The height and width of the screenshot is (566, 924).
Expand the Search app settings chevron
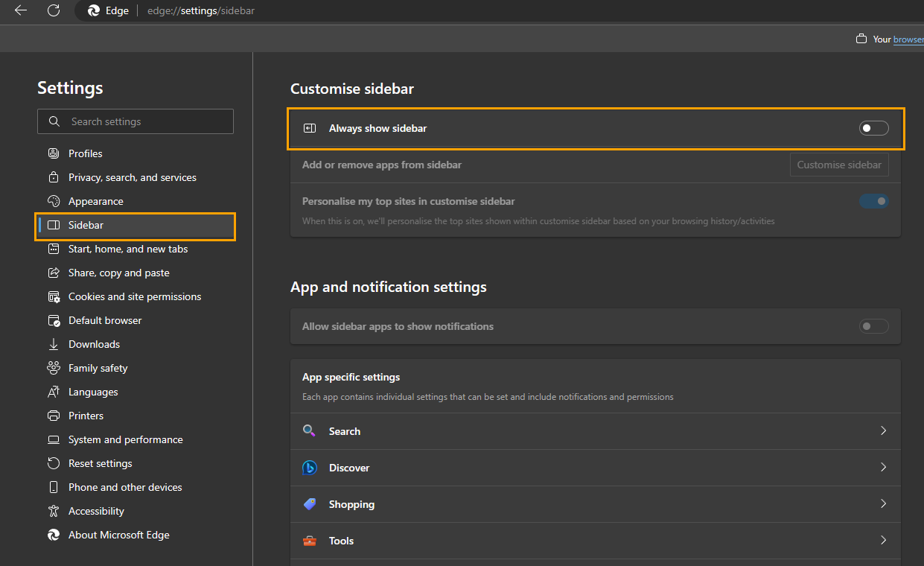(x=884, y=430)
